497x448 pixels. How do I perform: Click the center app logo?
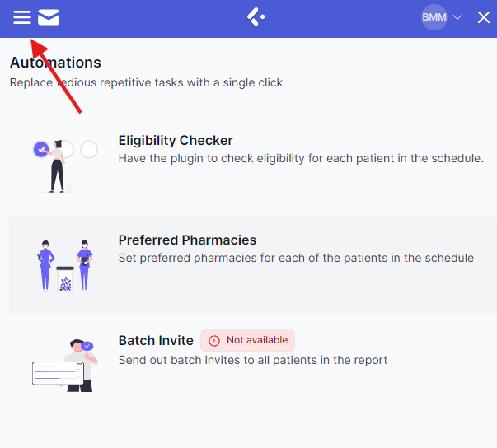tap(256, 17)
